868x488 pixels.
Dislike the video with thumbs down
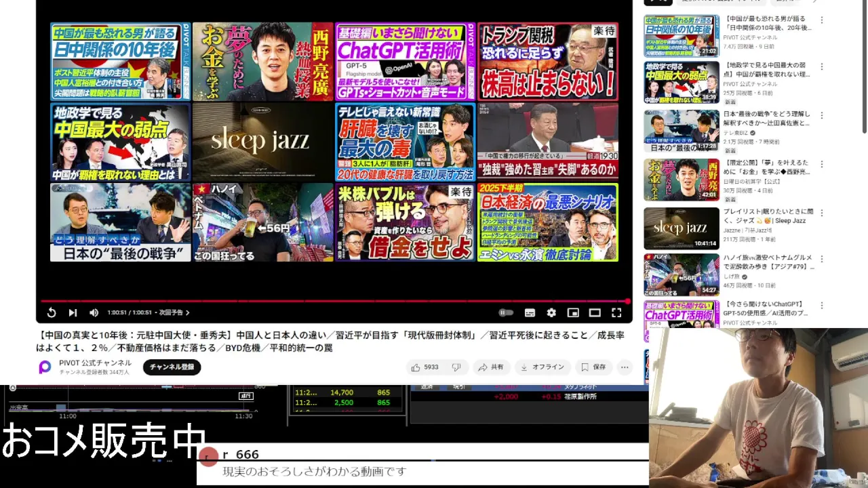click(x=456, y=367)
